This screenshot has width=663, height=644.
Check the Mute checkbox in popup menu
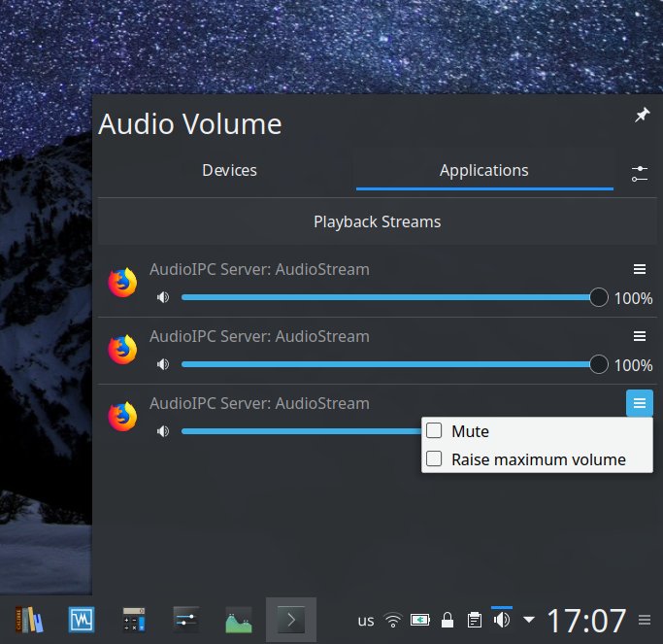[434, 430]
